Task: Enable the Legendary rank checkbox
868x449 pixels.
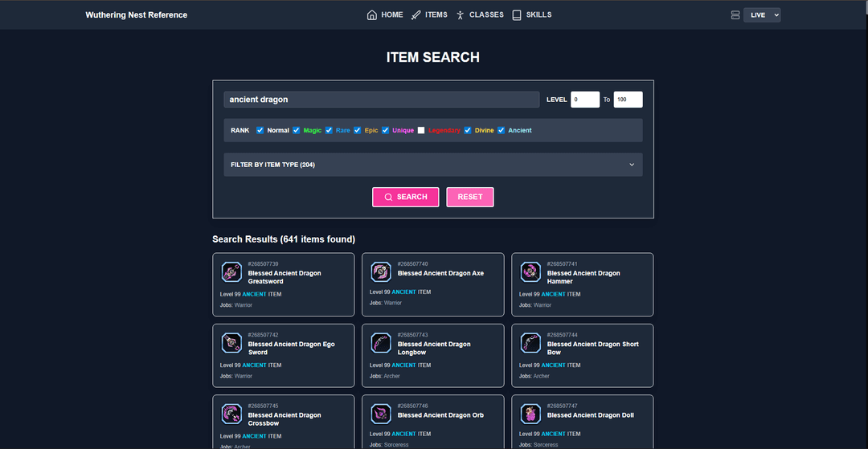Action: 421,130
